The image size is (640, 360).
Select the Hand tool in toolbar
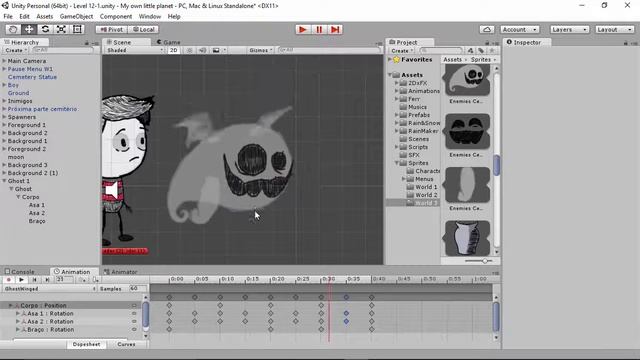(x=13, y=29)
